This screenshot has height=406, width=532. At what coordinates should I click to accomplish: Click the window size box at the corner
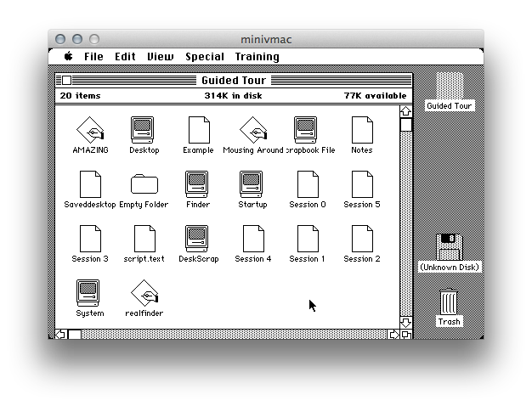[x=406, y=335]
